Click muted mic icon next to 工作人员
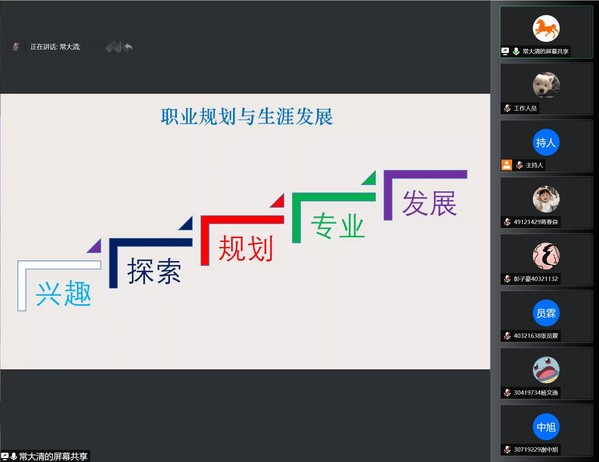This screenshot has width=599, height=462. pos(507,108)
